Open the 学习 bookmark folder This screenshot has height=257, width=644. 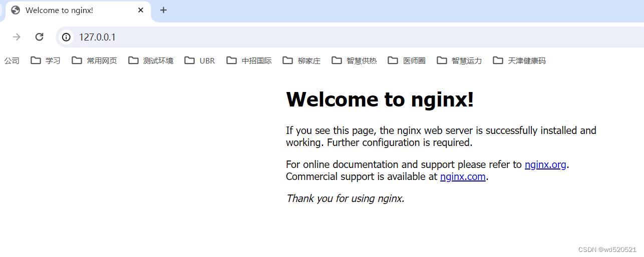[46, 60]
